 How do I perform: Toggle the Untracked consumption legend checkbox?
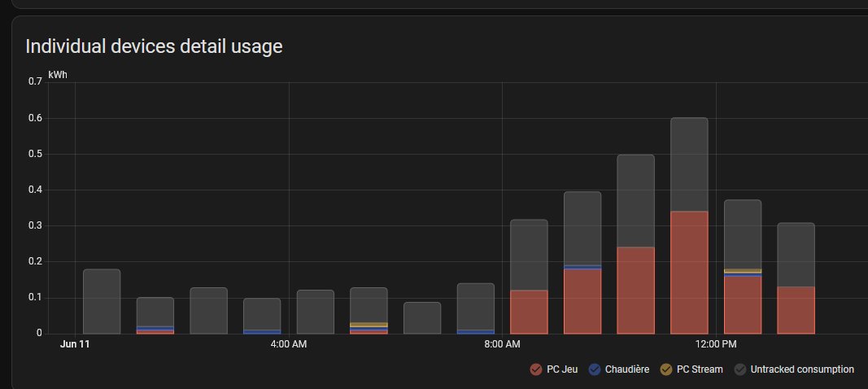coord(740,369)
